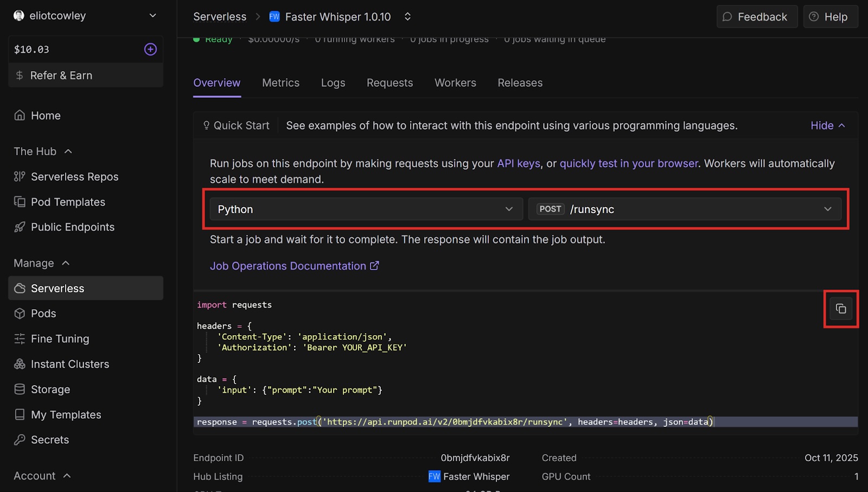The width and height of the screenshot is (868, 492).
Task: Hide the Quick Start panel
Action: coord(828,125)
